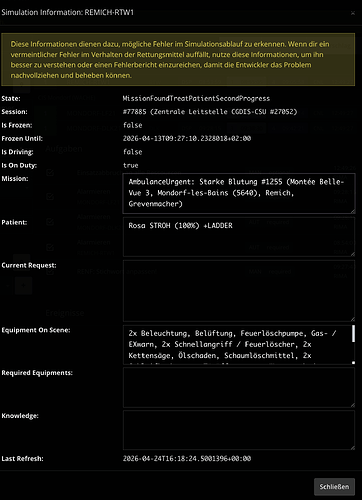
Task: Click the yellow warning notice text
Action: click(170, 60)
